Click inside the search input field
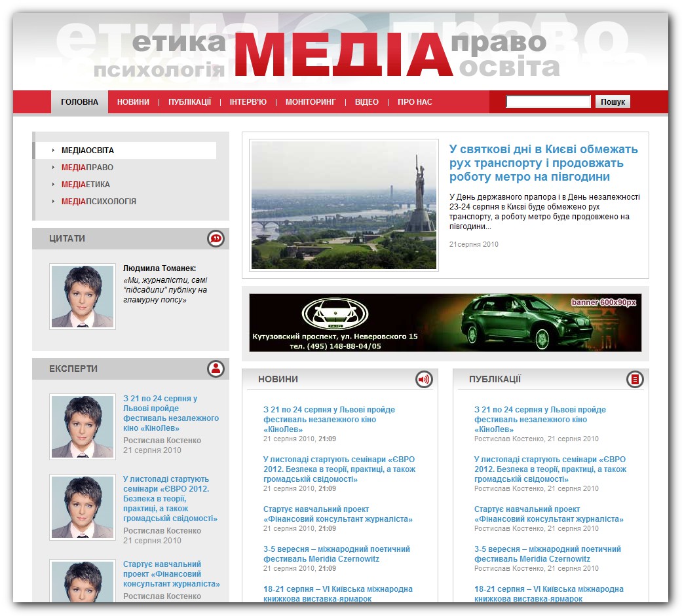Viewport: 682px width, 616px height. [548, 101]
